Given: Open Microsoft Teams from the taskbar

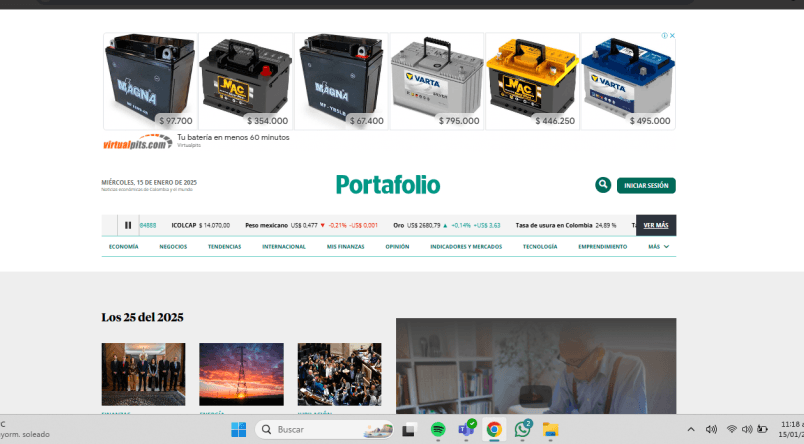Looking at the screenshot, I should [466, 429].
